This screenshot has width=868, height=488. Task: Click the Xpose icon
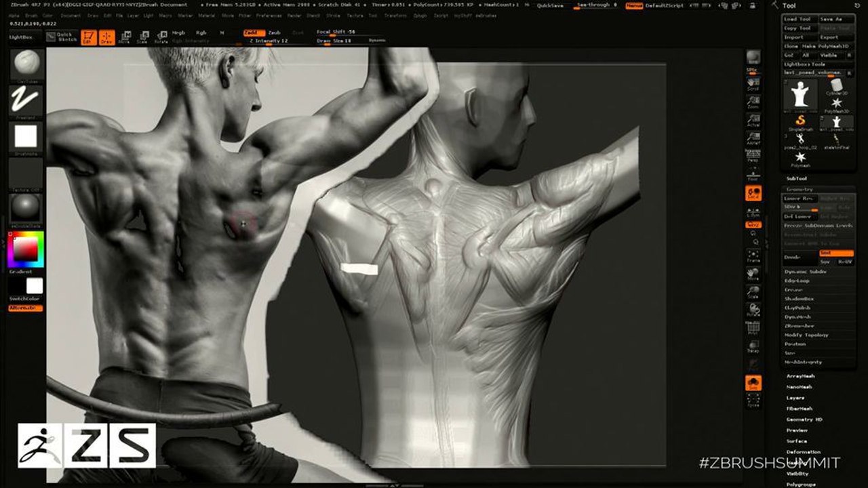pyautogui.click(x=753, y=401)
